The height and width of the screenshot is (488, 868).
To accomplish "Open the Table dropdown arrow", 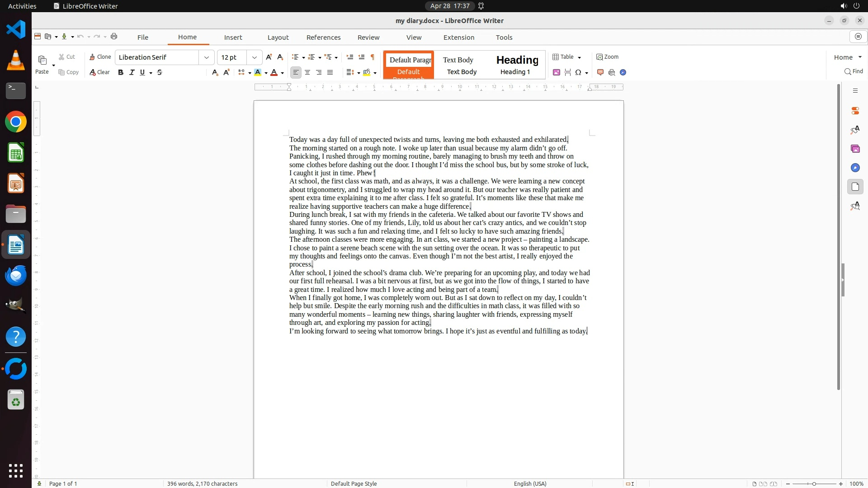I will pyautogui.click(x=579, y=57).
